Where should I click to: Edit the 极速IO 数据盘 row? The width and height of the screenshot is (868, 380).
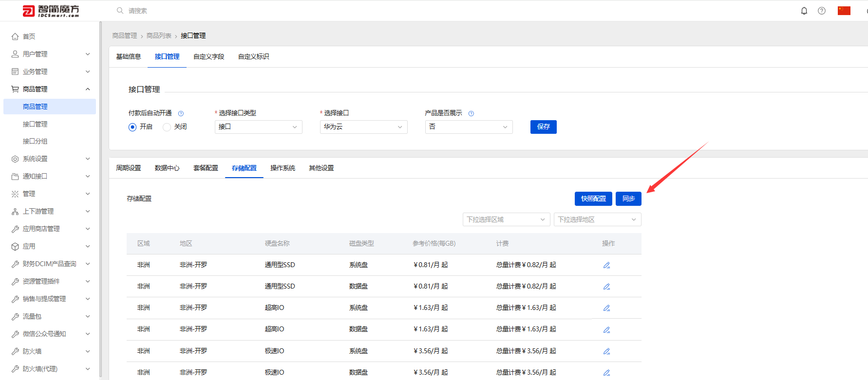click(606, 373)
